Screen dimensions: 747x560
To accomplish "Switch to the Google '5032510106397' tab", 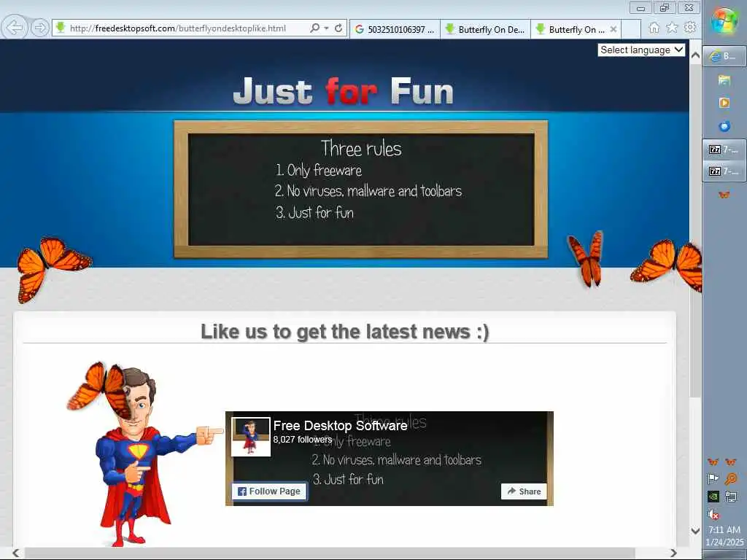I will (x=395, y=29).
